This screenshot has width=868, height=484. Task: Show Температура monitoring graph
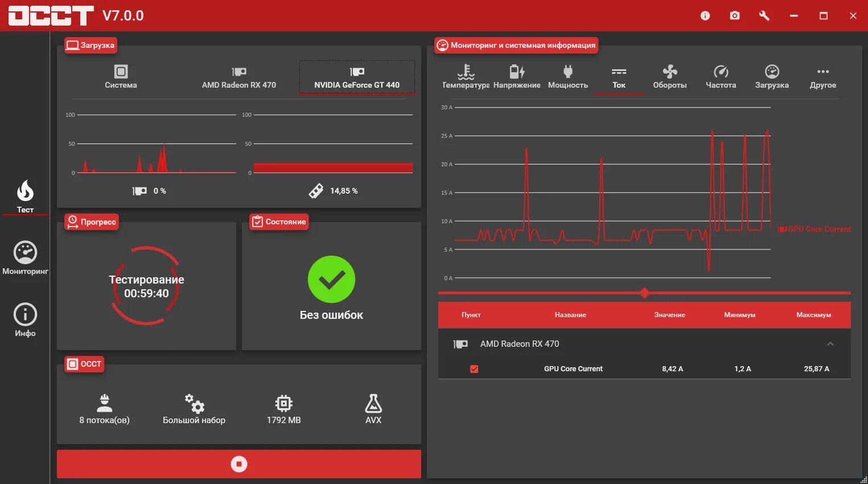pyautogui.click(x=466, y=77)
